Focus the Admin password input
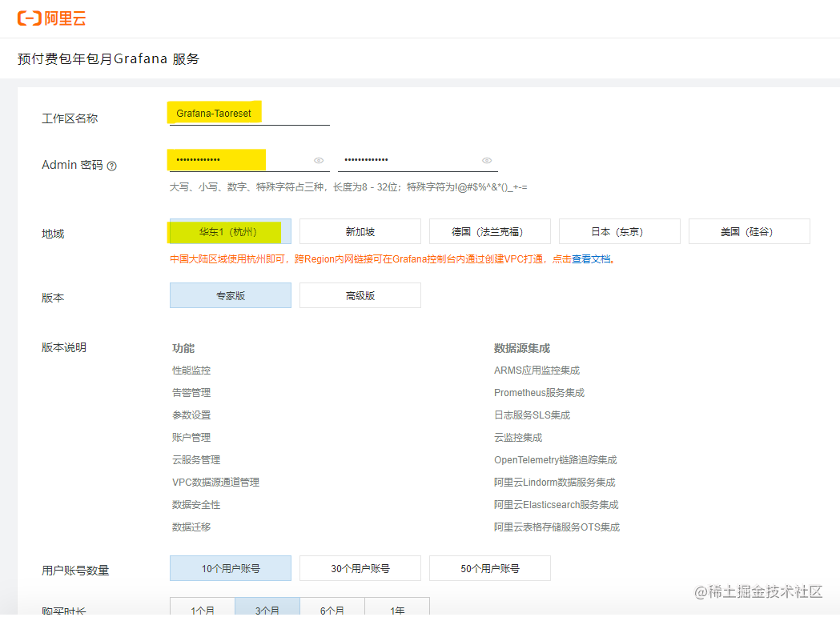Image resolution: width=840 pixels, height=617 pixels. pyautogui.click(x=250, y=160)
